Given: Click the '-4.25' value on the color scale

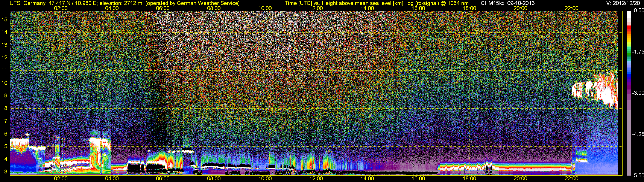Looking at the screenshot, I should point(638,134).
